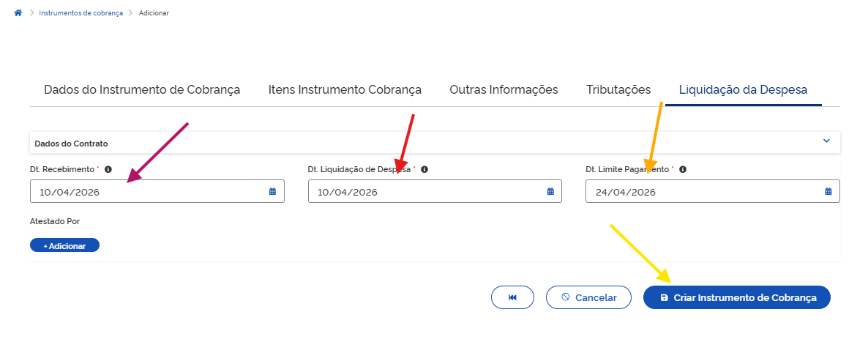The image size is (868, 353).
Task: Go to the Tributações tab
Action: pyautogui.click(x=618, y=90)
